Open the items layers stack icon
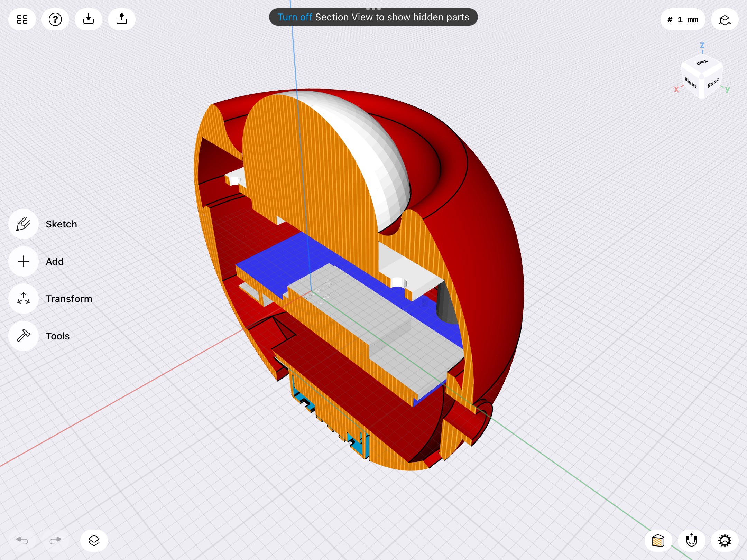The image size is (747, 560). pos(94,540)
